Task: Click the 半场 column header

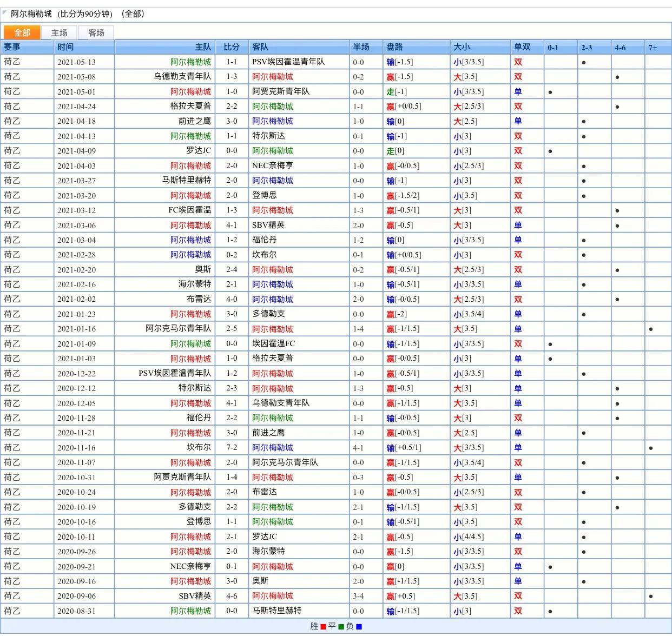Action: click(x=361, y=48)
